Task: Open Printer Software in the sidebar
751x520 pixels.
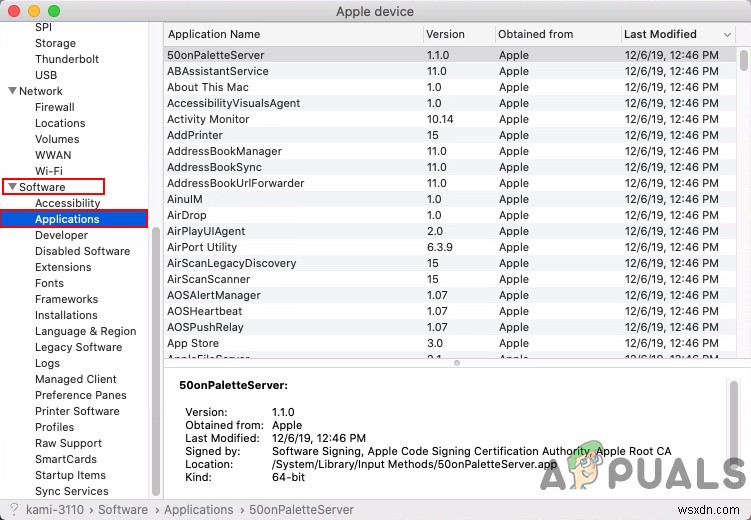Action: tap(77, 411)
